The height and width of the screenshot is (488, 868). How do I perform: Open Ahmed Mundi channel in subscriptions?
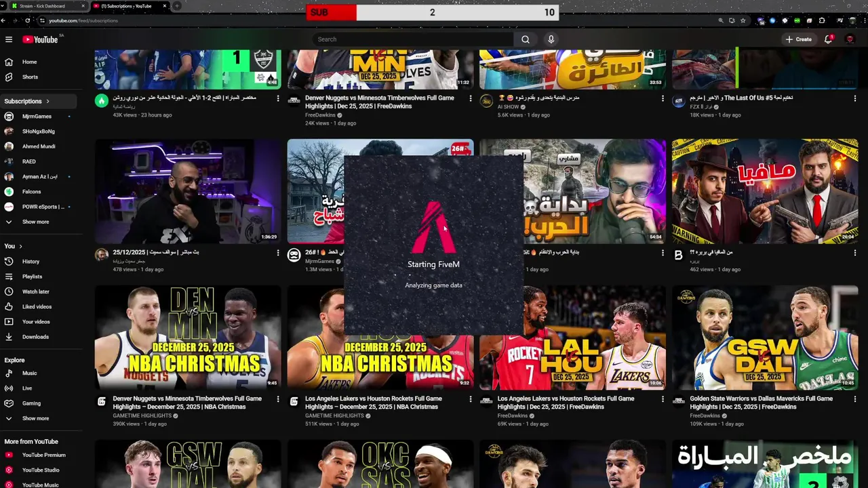pos(39,146)
